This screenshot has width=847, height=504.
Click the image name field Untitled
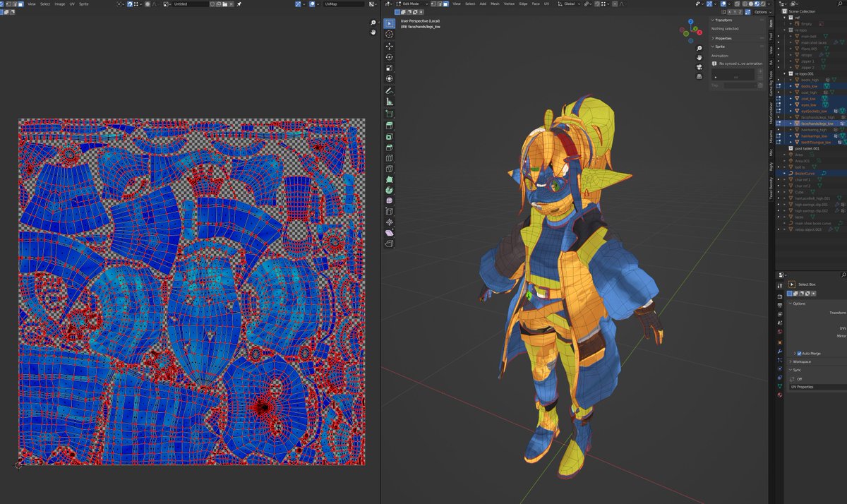pos(191,4)
